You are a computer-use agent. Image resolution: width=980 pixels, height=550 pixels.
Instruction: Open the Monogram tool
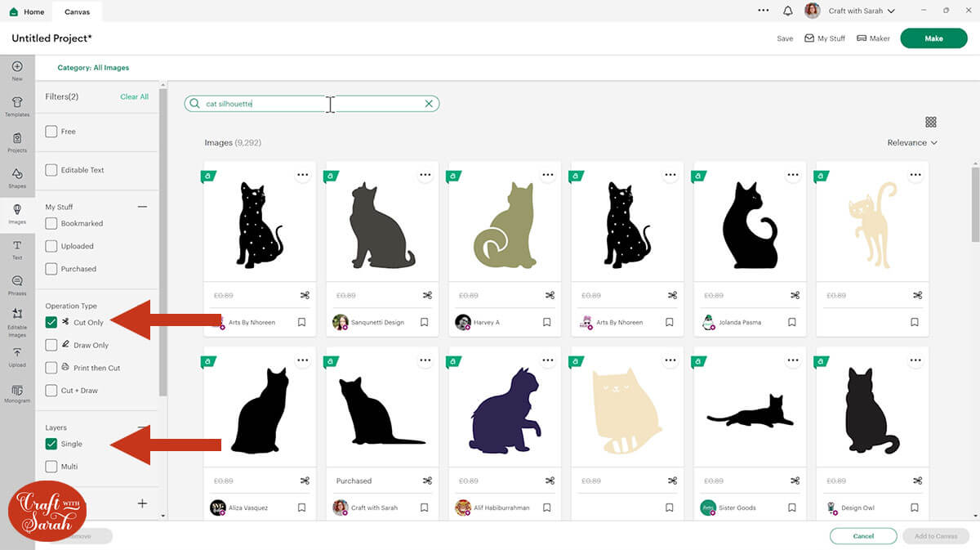pyautogui.click(x=17, y=392)
